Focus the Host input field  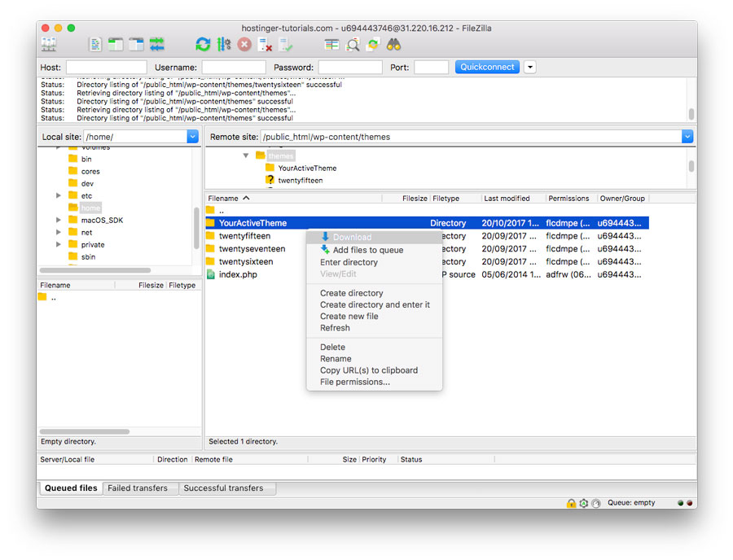tap(107, 68)
